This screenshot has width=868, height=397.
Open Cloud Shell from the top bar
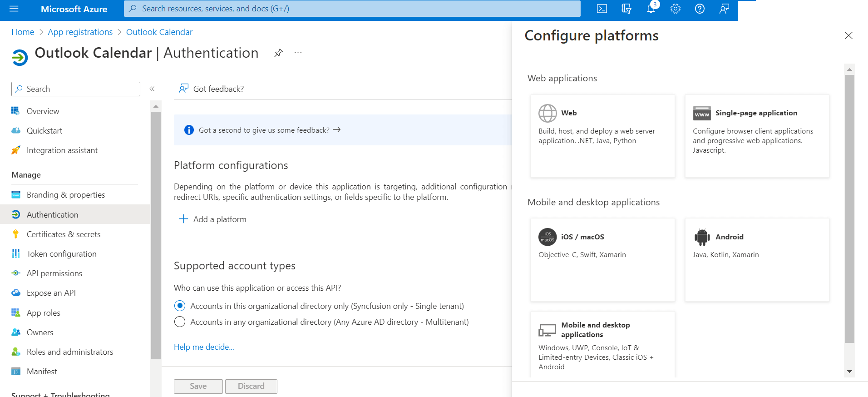(x=602, y=9)
